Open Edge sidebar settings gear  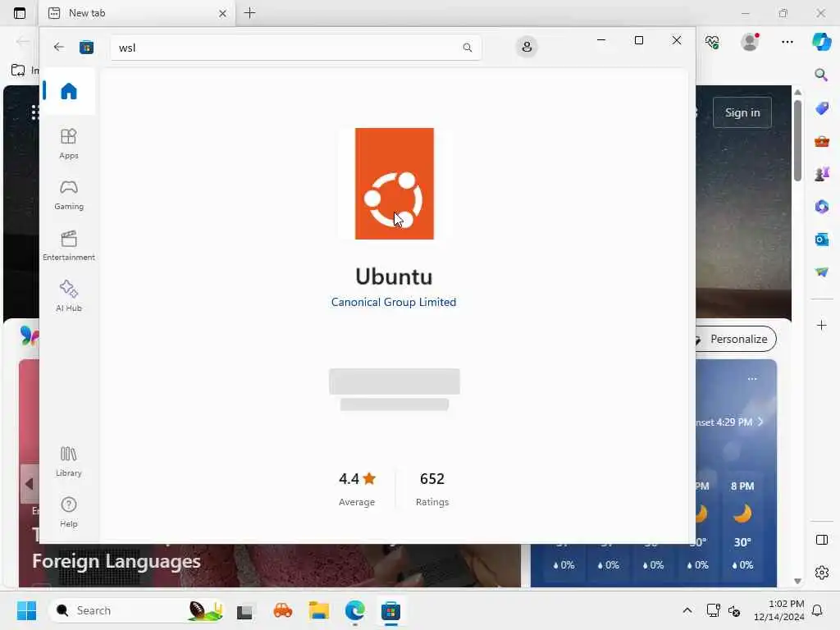[x=821, y=573]
